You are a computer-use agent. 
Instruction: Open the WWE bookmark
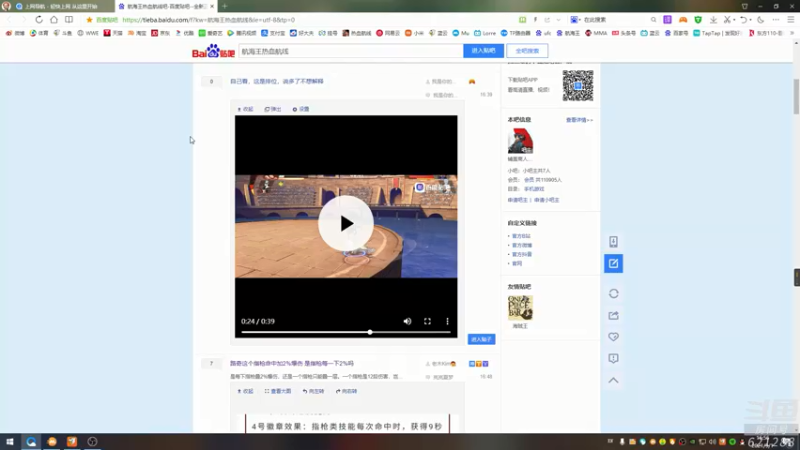[x=88, y=33]
